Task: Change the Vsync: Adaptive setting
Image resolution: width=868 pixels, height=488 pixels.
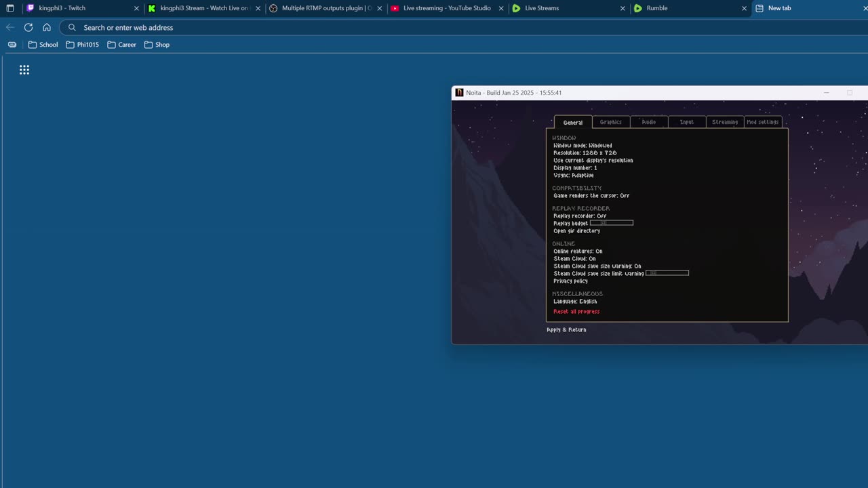Action: point(574,176)
